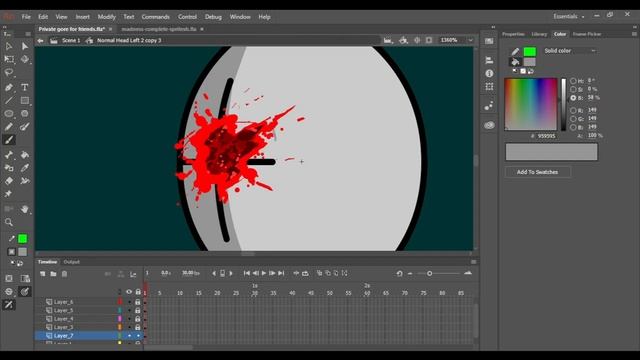Open the Essentials workspace dropdown
Viewport: 640px width, 360px height.
click(x=569, y=16)
